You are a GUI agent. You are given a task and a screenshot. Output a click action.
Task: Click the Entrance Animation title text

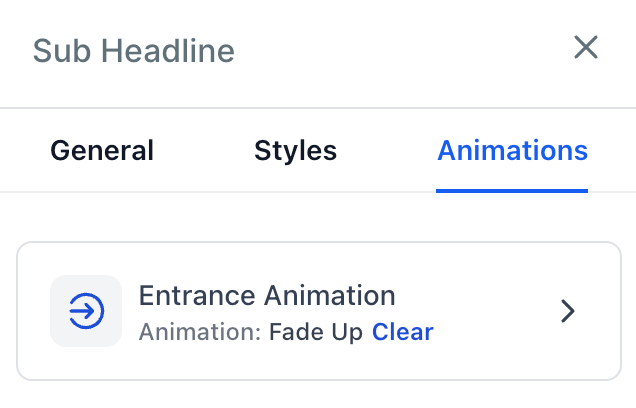pyautogui.click(x=267, y=295)
